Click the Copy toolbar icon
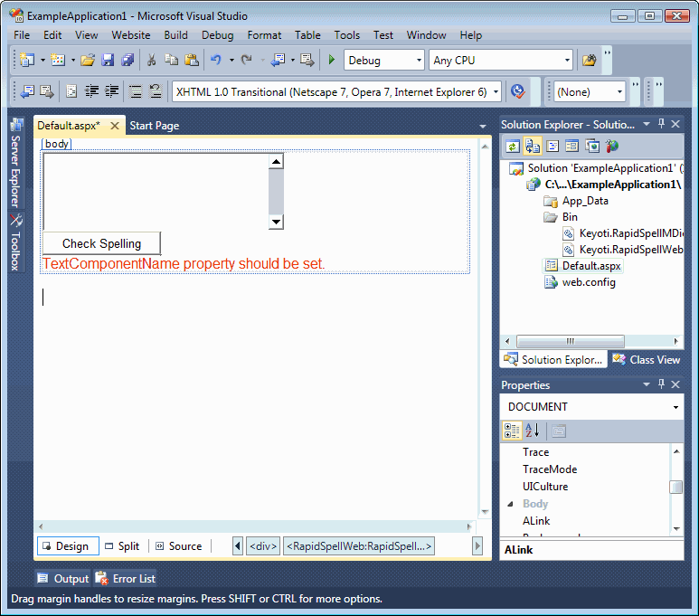Image resolution: width=699 pixels, height=616 pixels. [x=171, y=60]
